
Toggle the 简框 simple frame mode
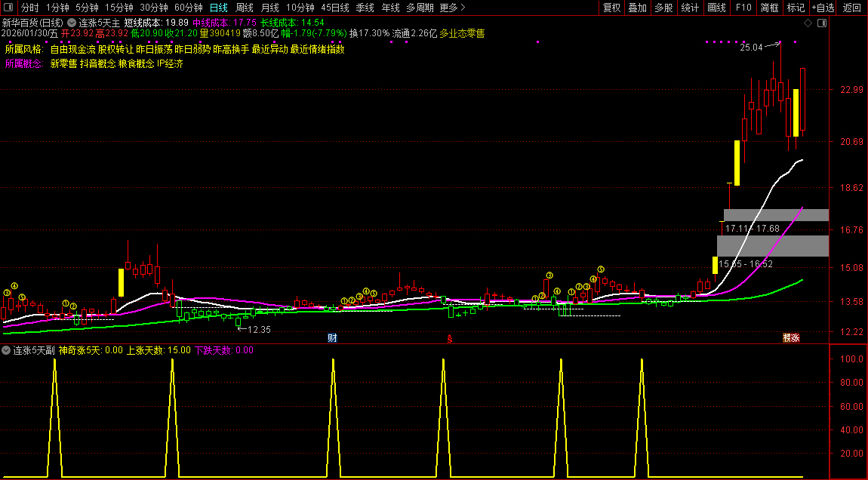769,8
